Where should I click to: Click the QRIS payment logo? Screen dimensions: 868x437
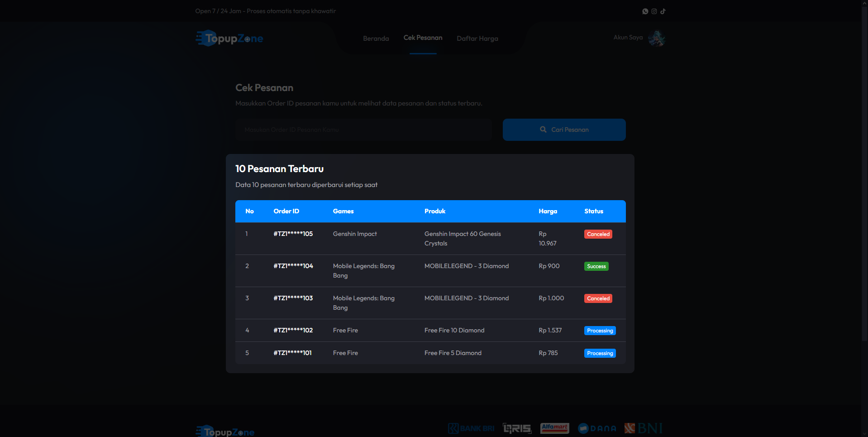coord(517,428)
